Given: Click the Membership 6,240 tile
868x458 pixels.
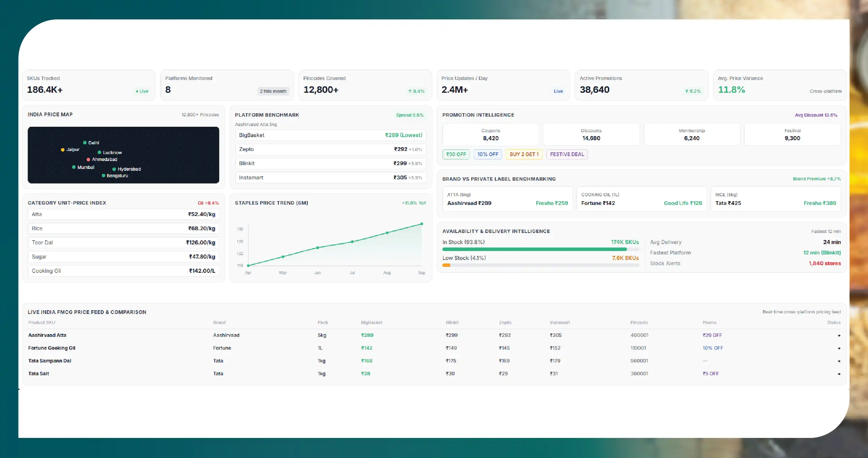Looking at the screenshot, I should [x=692, y=134].
